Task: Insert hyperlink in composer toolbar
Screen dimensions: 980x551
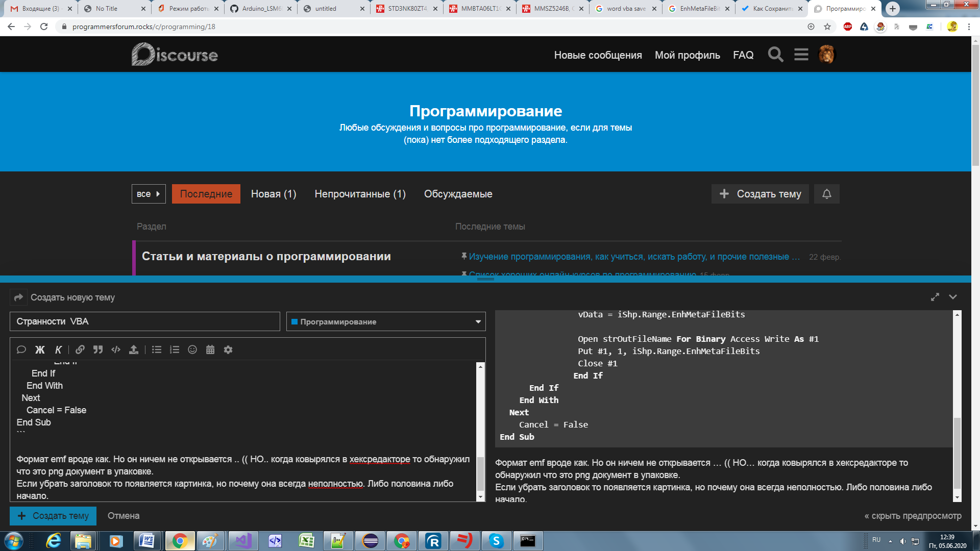Action: [80, 349]
